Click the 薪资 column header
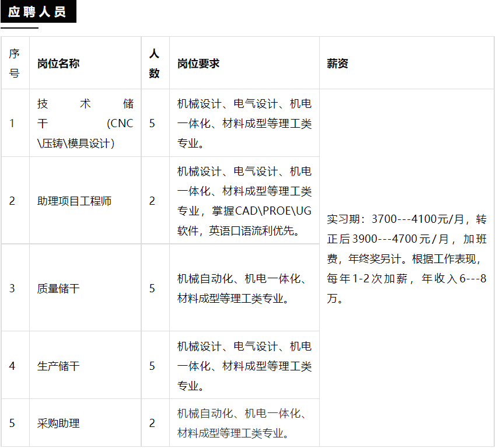 (337, 64)
